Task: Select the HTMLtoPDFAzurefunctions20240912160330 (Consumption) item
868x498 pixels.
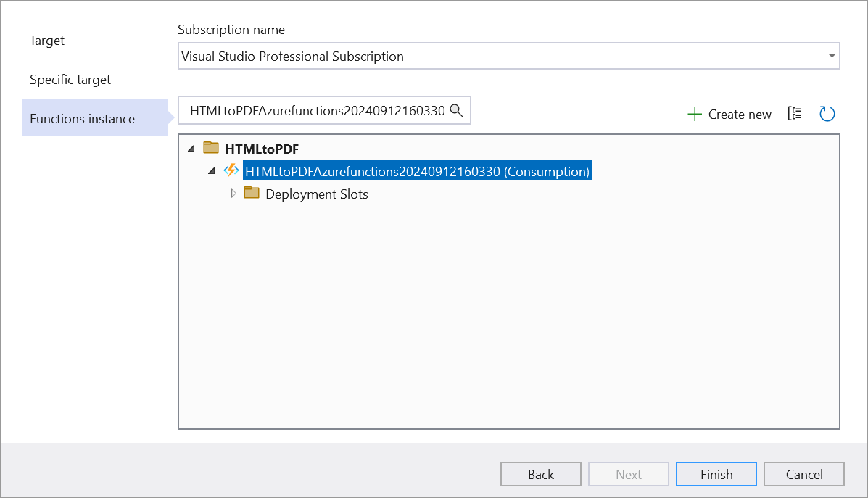Action: click(x=417, y=172)
